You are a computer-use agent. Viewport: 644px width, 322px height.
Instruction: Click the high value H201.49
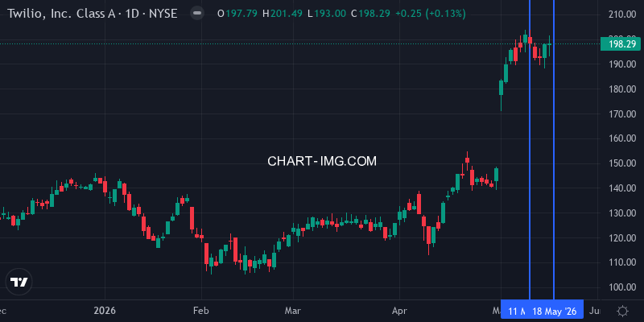coord(283,14)
